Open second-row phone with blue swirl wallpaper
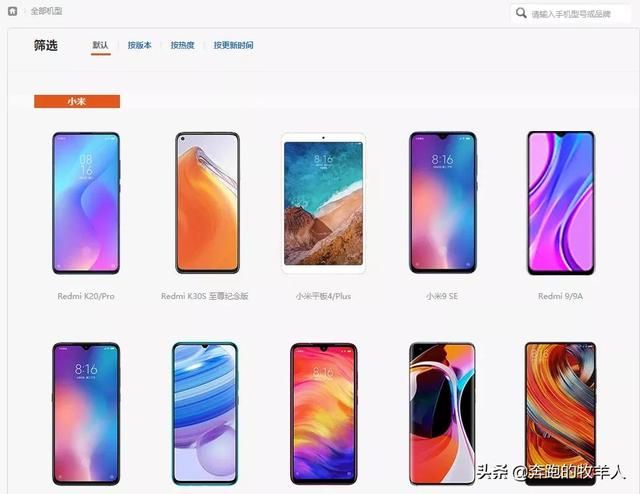Image resolution: width=640 pixels, height=494 pixels. [x=205, y=414]
